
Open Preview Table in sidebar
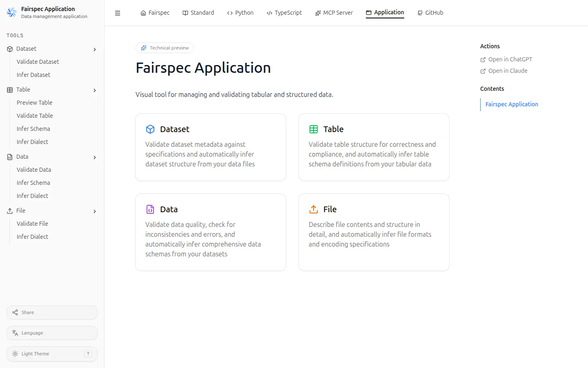[x=35, y=103]
